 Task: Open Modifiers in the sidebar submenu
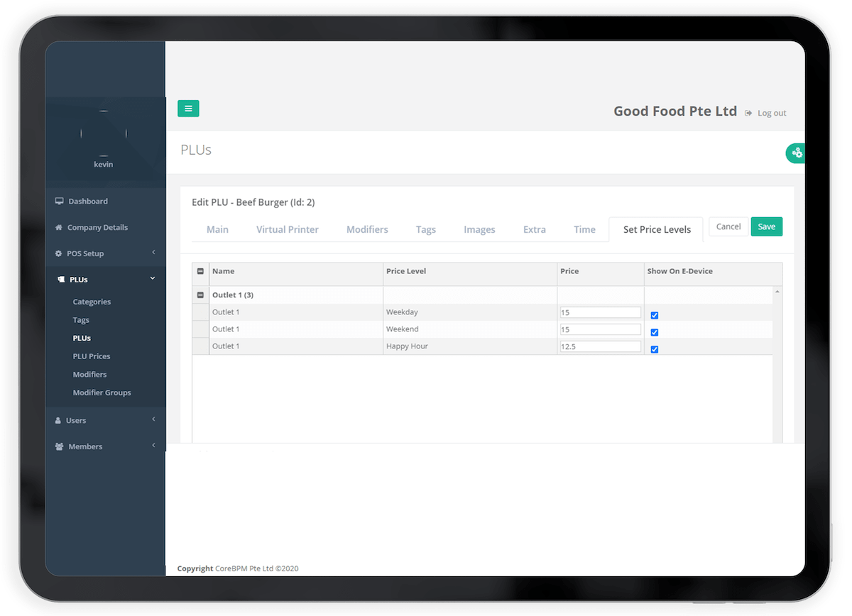tap(89, 374)
